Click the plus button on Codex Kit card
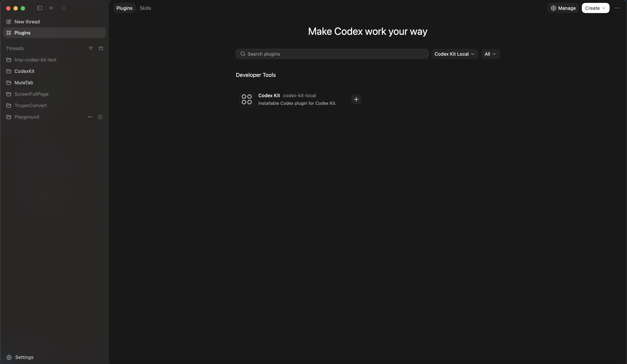The image size is (627, 364). coord(356,100)
